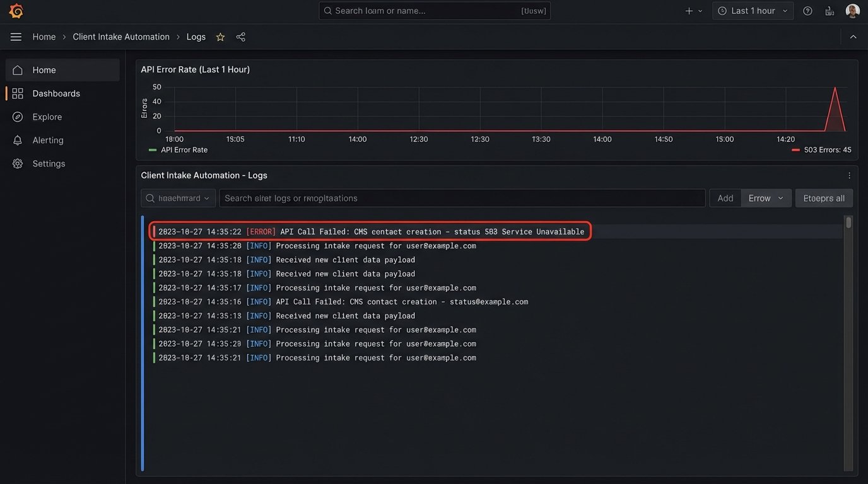
Task: Open the help question mark icon
Action: tap(807, 11)
